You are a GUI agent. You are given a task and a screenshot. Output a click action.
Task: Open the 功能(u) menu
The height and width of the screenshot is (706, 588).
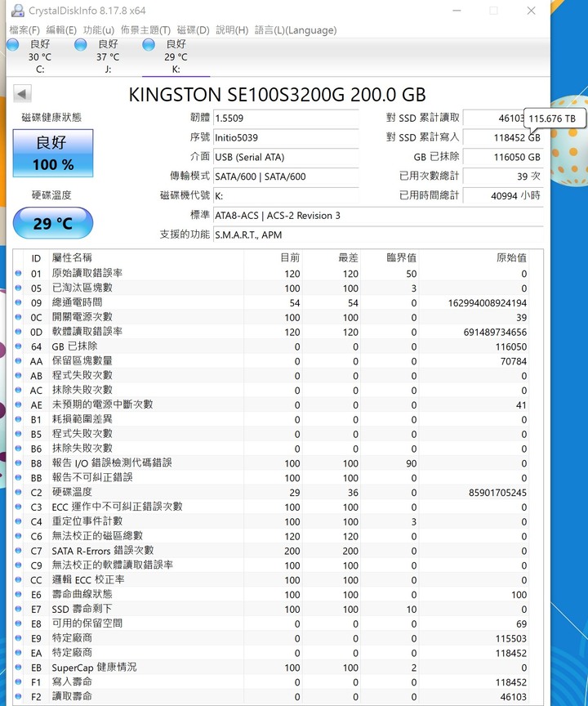(99, 30)
